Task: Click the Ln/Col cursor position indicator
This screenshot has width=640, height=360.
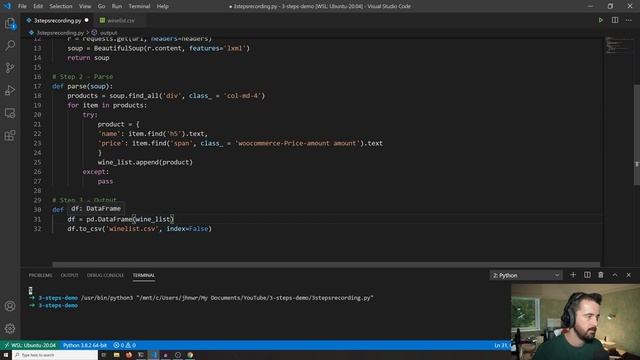Action: pyautogui.click(x=502, y=345)
